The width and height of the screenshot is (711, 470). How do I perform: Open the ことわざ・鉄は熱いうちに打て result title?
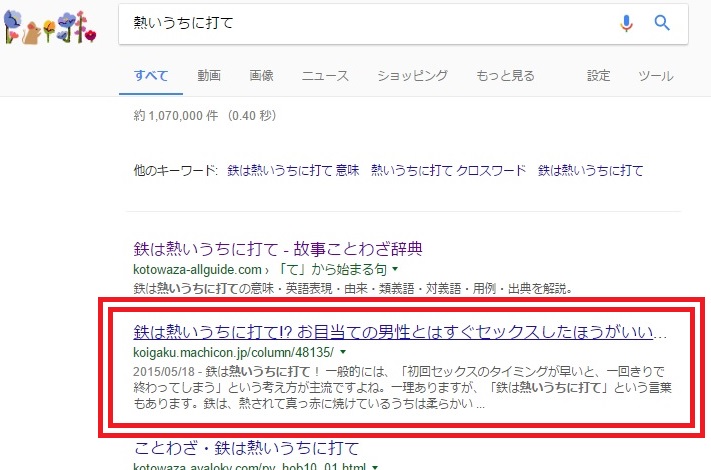click(x=246, y=448)
